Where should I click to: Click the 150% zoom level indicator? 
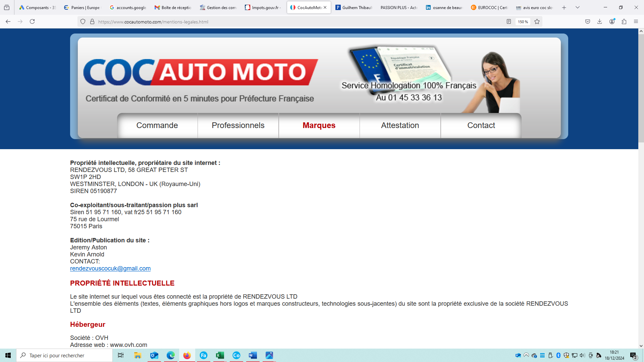point(523,22)
